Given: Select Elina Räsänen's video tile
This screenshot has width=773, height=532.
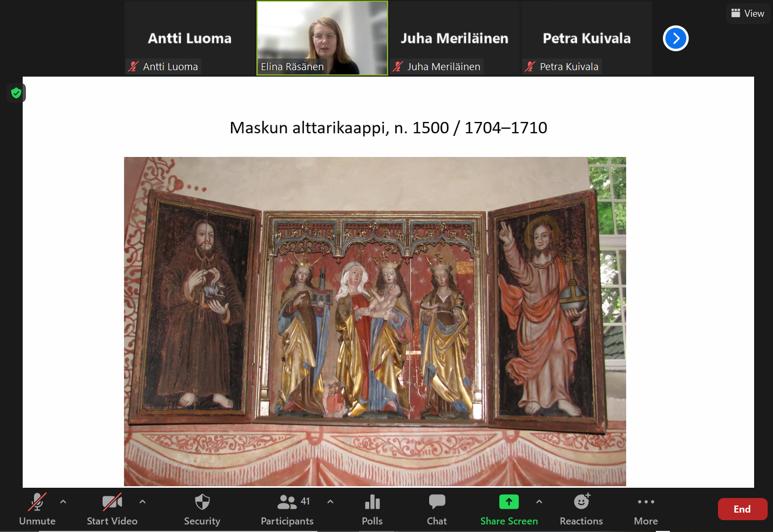Looking at the screenshot, I should pyautogui.click(x=322, y=38).
